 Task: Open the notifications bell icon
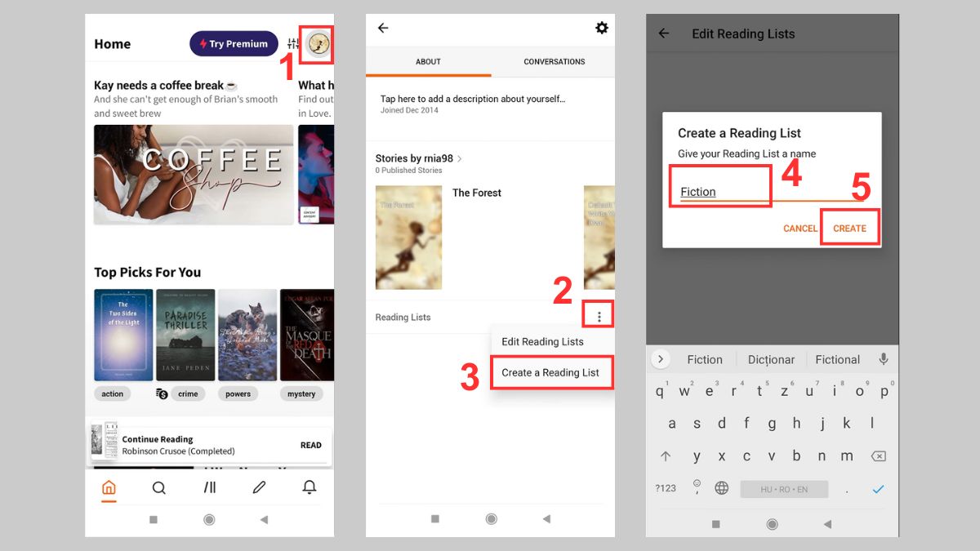pyautogui.click(x=309, y=487)
